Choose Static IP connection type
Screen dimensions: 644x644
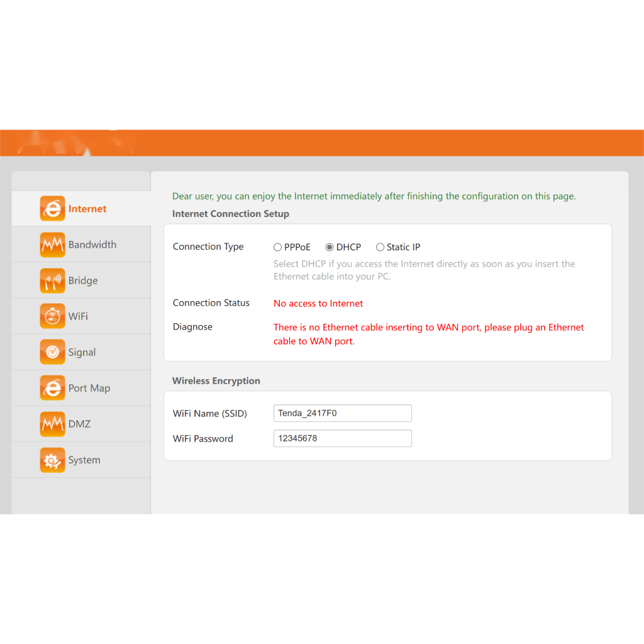click(x=380, y=247)
